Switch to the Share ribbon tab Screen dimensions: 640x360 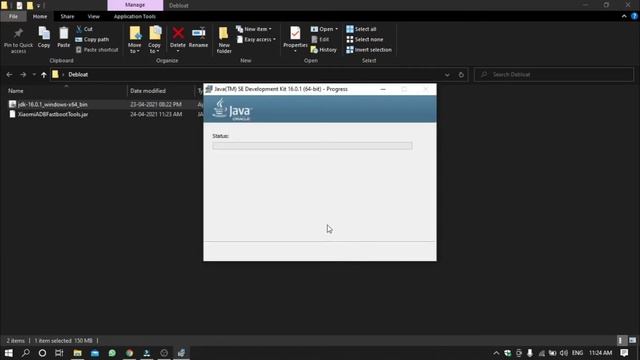pos(67,16)
